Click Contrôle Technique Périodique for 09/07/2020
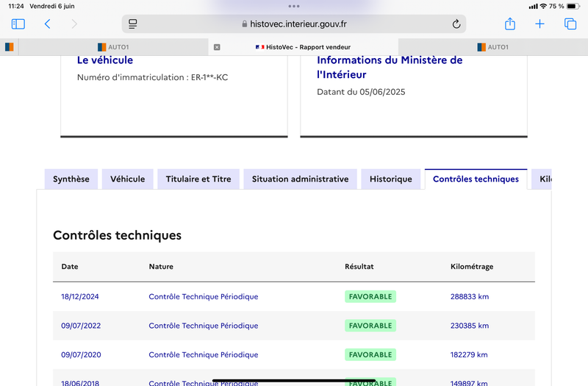 point(204,354)
